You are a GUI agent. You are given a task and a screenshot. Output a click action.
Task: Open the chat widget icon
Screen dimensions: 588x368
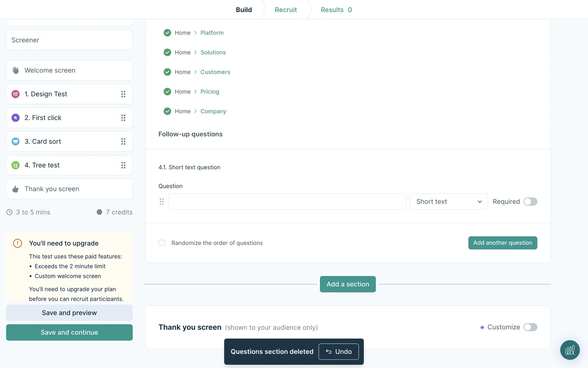click(x=570, y=350)
